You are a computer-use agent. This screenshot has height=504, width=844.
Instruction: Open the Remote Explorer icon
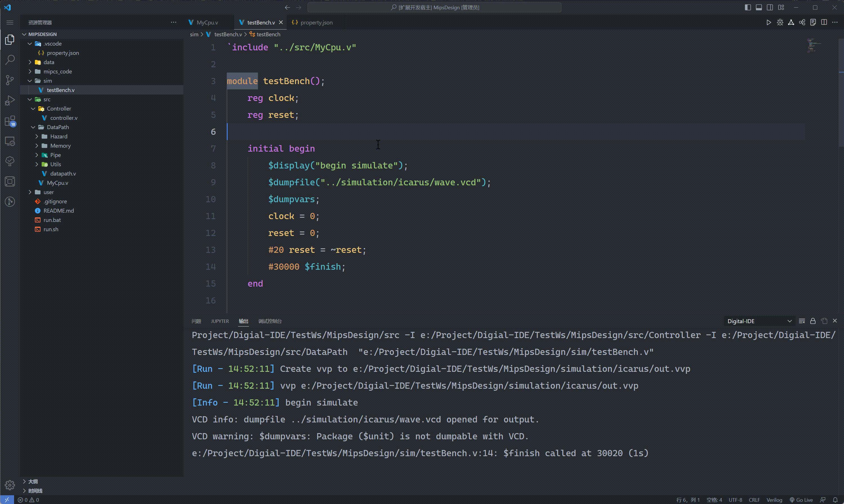click(10, 141)
